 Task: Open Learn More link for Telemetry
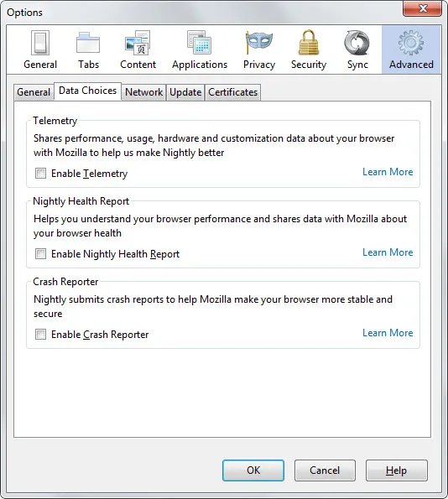click(388, 172)
